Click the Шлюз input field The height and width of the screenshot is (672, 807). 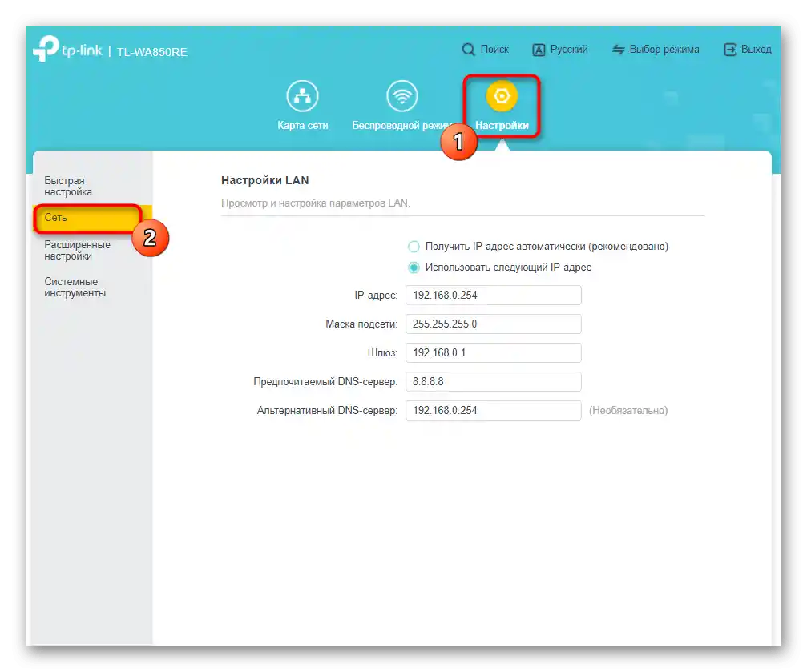pos(494,353)
